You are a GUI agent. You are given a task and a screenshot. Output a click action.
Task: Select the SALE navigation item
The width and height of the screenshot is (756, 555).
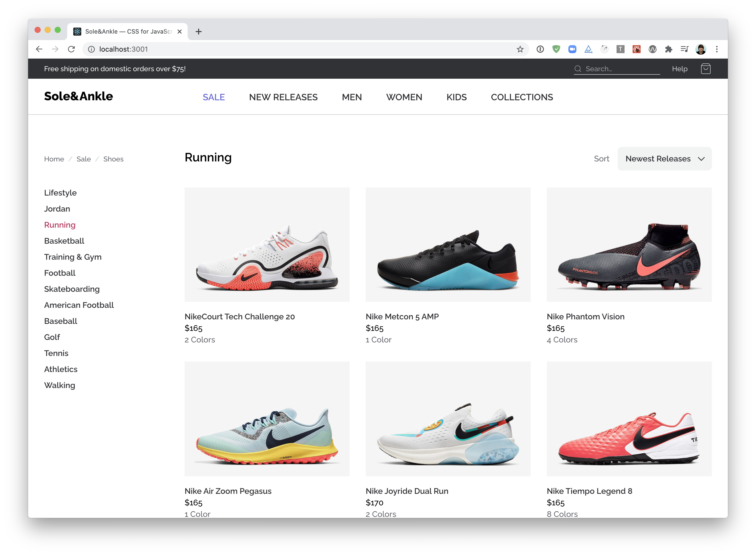pos(213,97)
